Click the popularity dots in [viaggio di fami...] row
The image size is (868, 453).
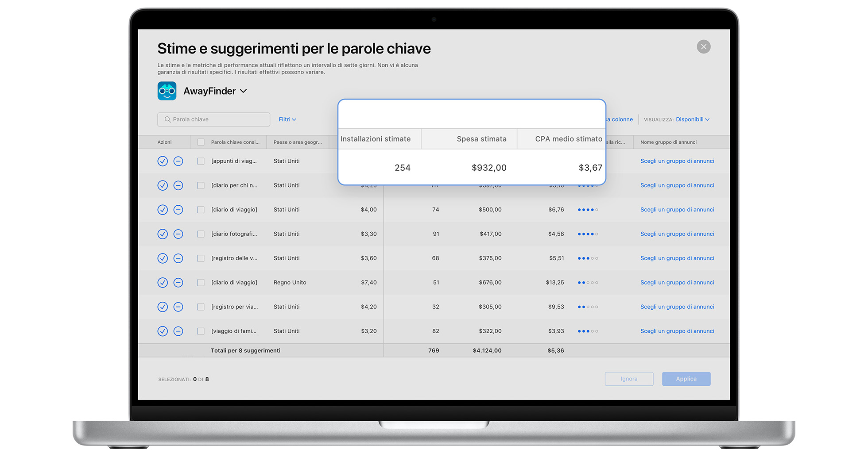[588, 331]
